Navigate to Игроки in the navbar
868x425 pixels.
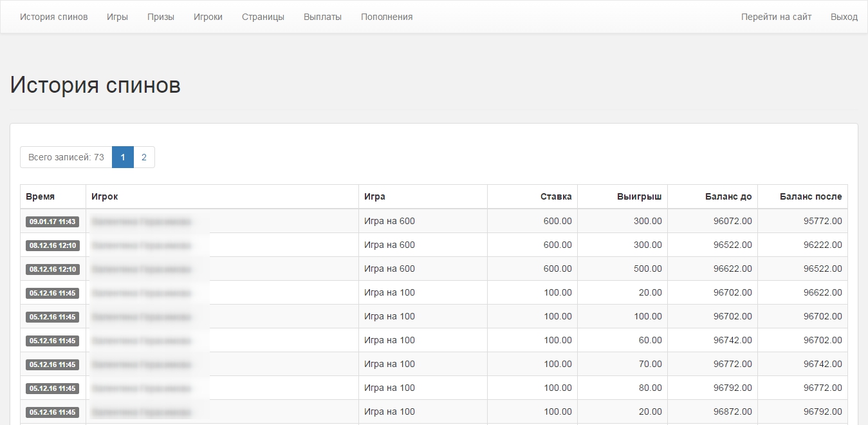coord(208,17)
